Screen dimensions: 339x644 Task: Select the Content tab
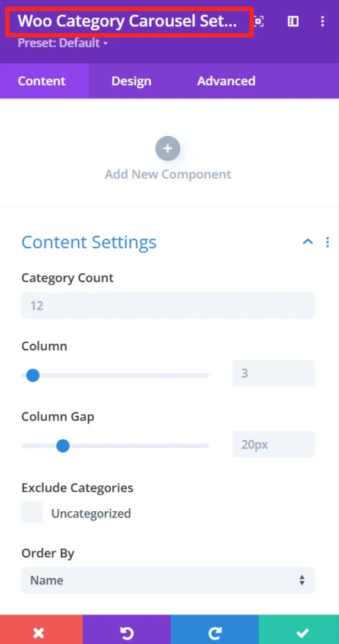point(42,81)
